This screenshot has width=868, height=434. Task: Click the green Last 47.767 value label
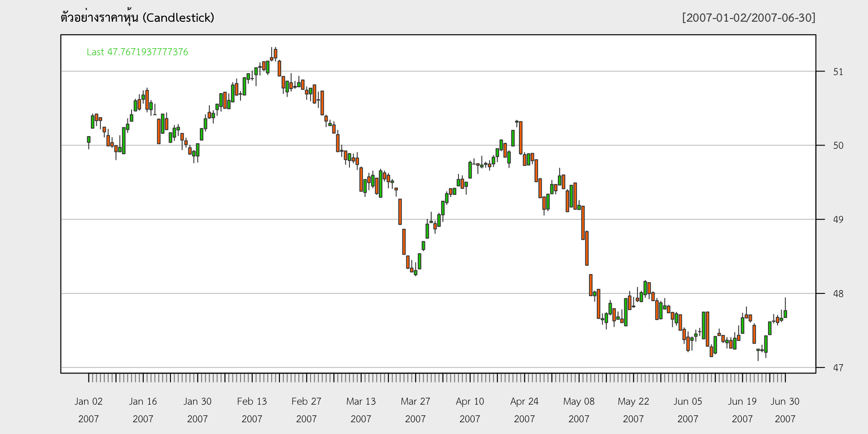click(137, 52)
